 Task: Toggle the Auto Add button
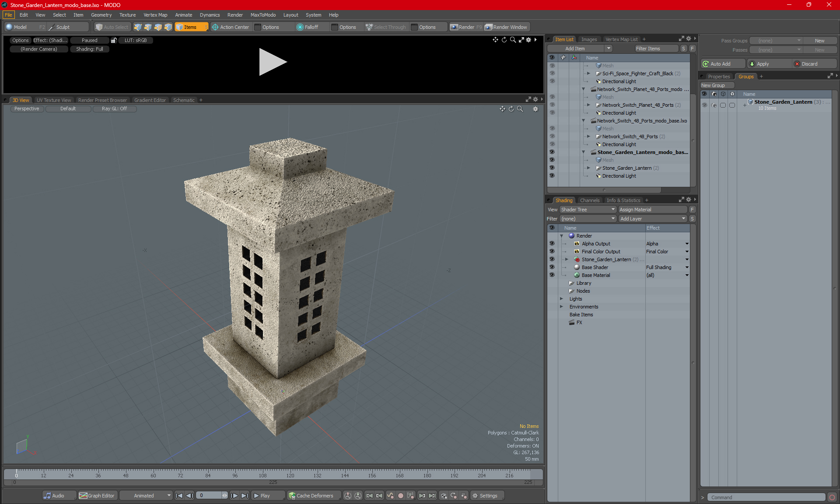pyautogui.click(x=722, y=64)
